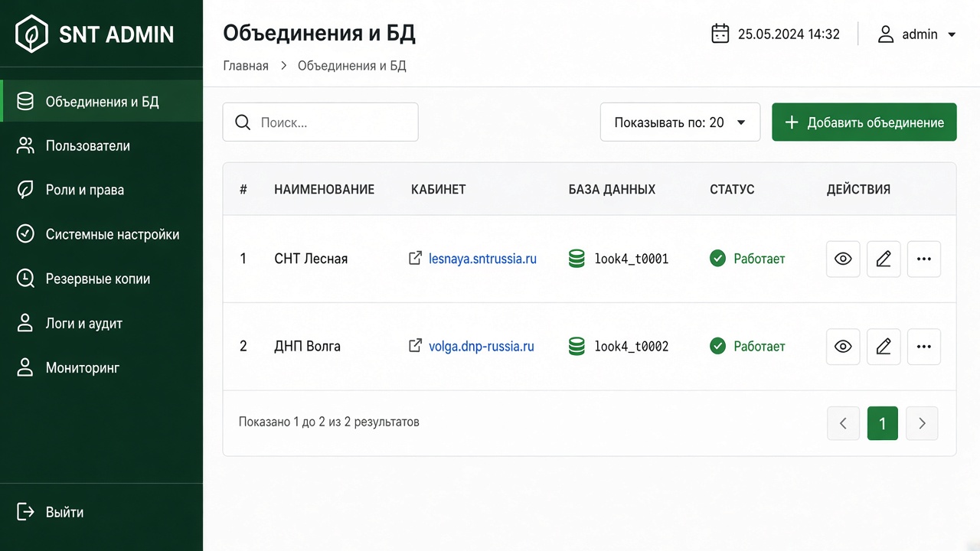Open more actions for ДНП Волга
Screen dimensions: 980x551
924,347
